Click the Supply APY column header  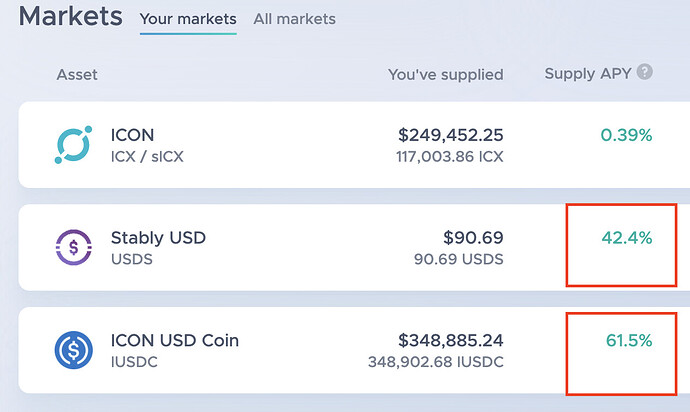click(x=588, y=74)
